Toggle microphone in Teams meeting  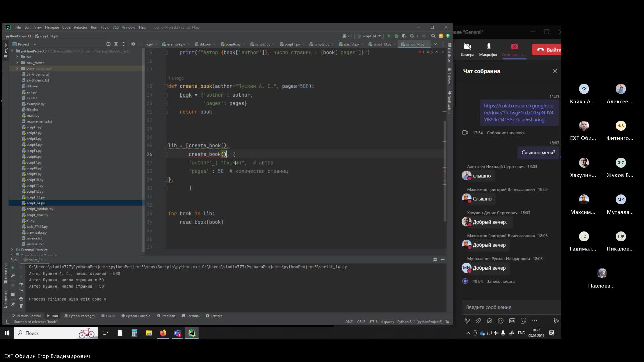489,49
